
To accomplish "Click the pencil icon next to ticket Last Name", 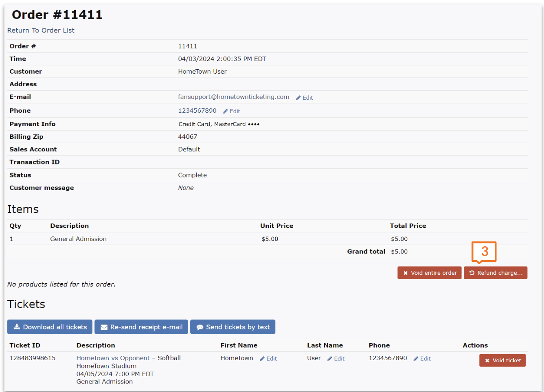I will point(330,359).
